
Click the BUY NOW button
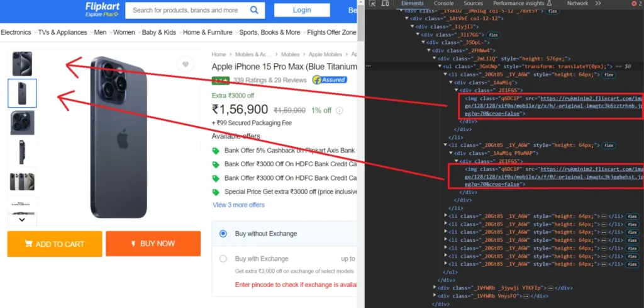point(153,244)
